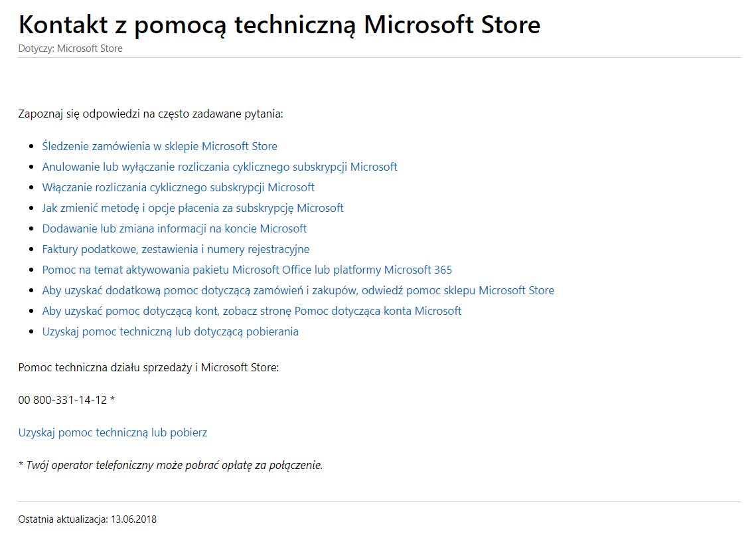Click the Uzyskaj pomoc techniczną lub pobierz link
This screenshot has height=540, width=756.
point(113,432)
